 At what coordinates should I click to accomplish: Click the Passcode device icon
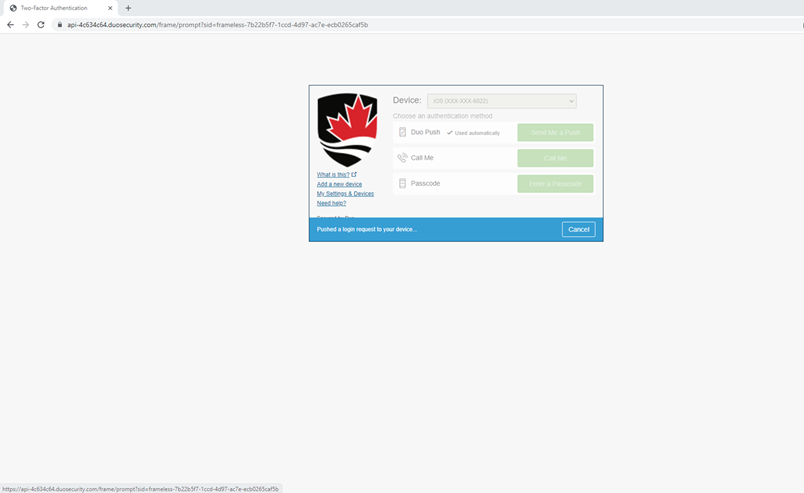pos(402,184)
